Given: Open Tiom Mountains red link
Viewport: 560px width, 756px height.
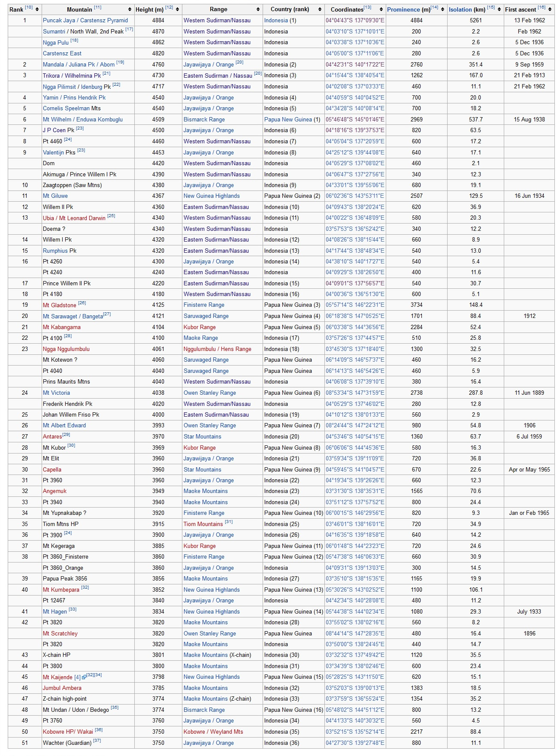Looking at the screenshot, I should point(203,524).
